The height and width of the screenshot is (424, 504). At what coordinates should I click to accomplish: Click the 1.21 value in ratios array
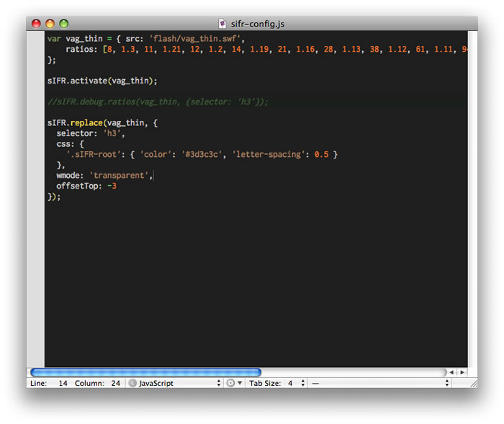pos(171,49)
